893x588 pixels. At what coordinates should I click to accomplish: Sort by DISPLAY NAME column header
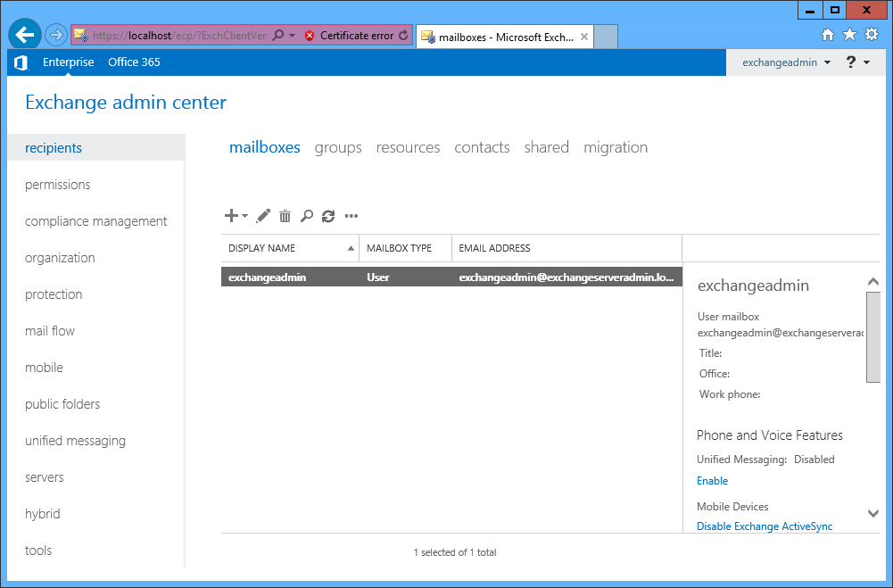point(290,248)
